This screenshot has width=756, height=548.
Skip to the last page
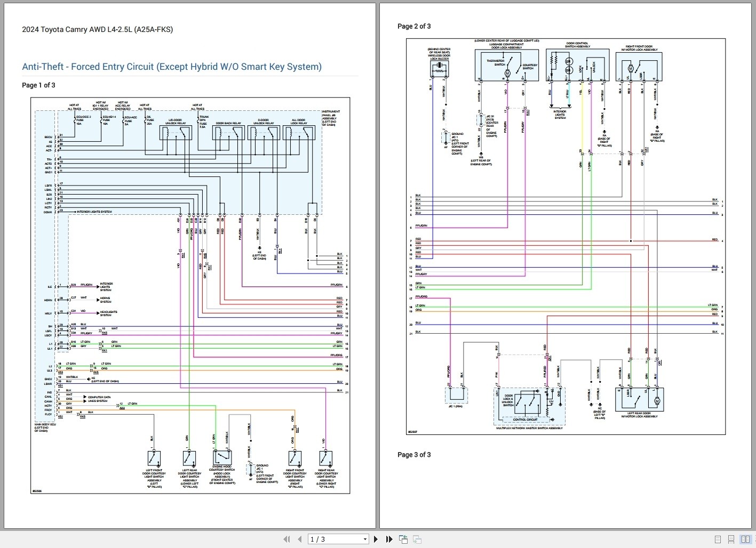[x=389, y=539]
